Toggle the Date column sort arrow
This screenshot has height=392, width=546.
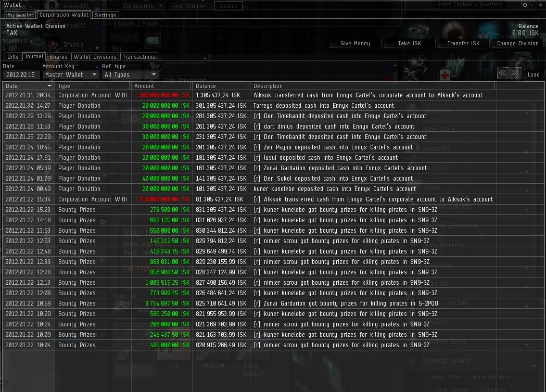(49, 86)
